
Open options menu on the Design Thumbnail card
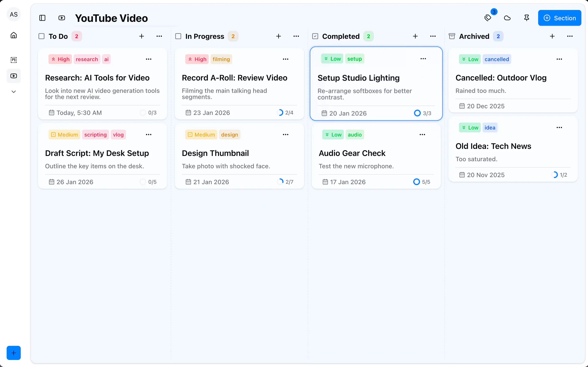pyautogui.click(x=285, y=135)
